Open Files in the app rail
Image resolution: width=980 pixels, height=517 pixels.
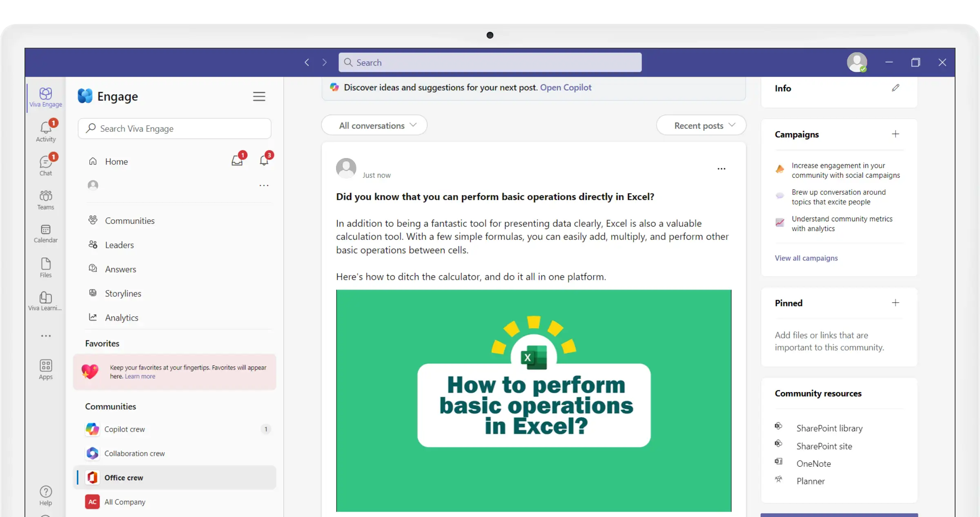click(x=46, y=267)
